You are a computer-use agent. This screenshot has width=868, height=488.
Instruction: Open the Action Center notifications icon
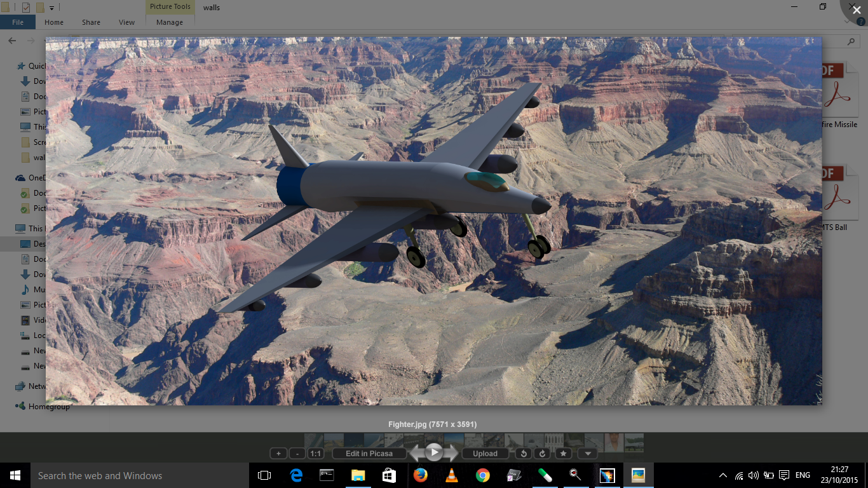click(784, 475)
